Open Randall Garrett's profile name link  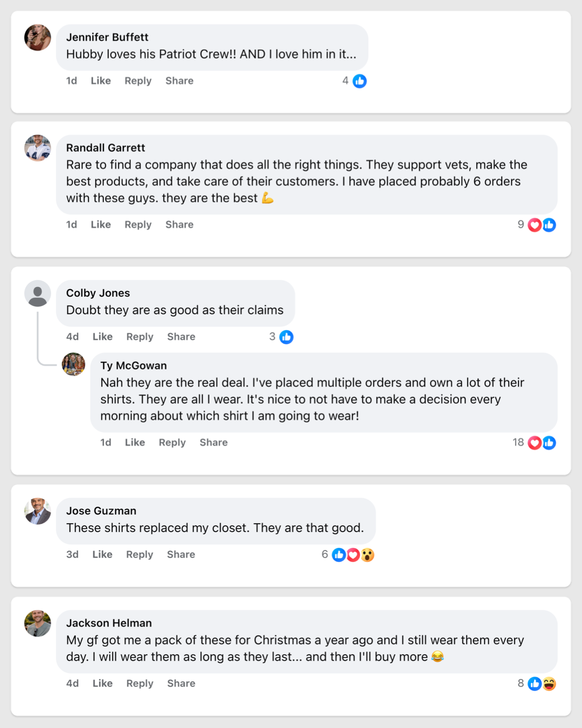[106, 148]
